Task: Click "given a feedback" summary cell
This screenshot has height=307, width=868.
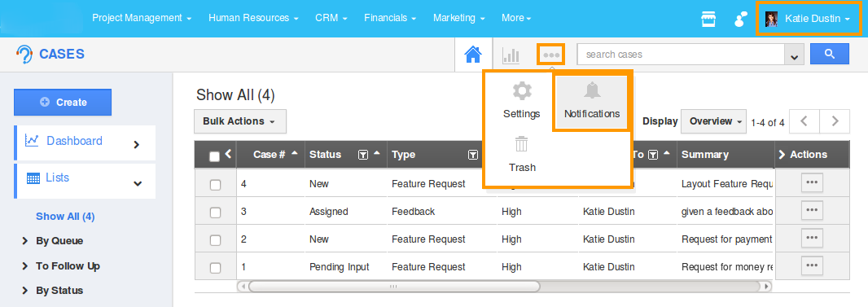Action: click(x=726, y=212)
